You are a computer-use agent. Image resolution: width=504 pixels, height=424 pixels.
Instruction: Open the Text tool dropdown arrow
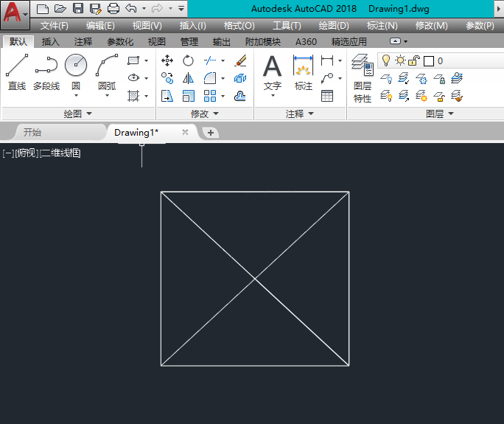point(273,96)
